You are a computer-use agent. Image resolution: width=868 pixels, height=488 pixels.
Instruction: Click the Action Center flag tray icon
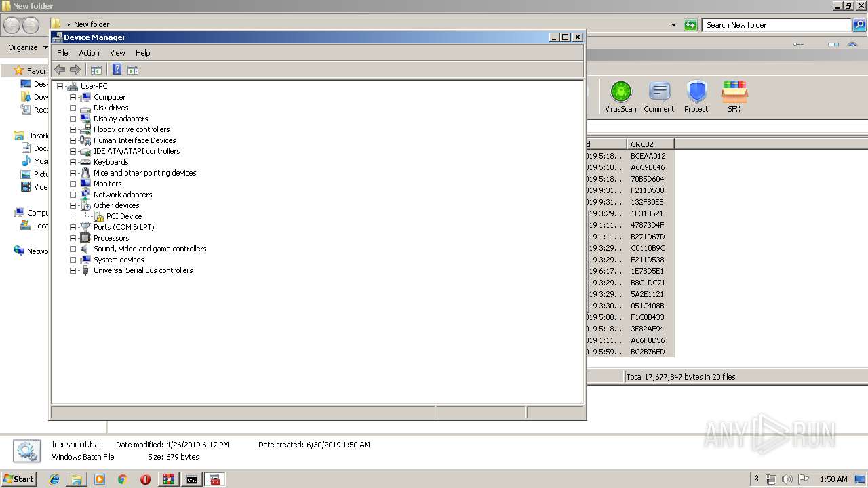804,479
